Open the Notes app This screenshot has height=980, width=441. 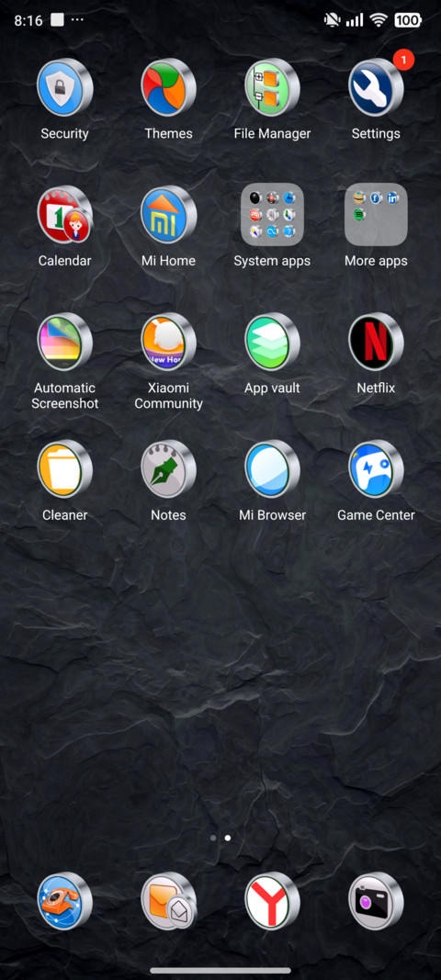[168, 468]
